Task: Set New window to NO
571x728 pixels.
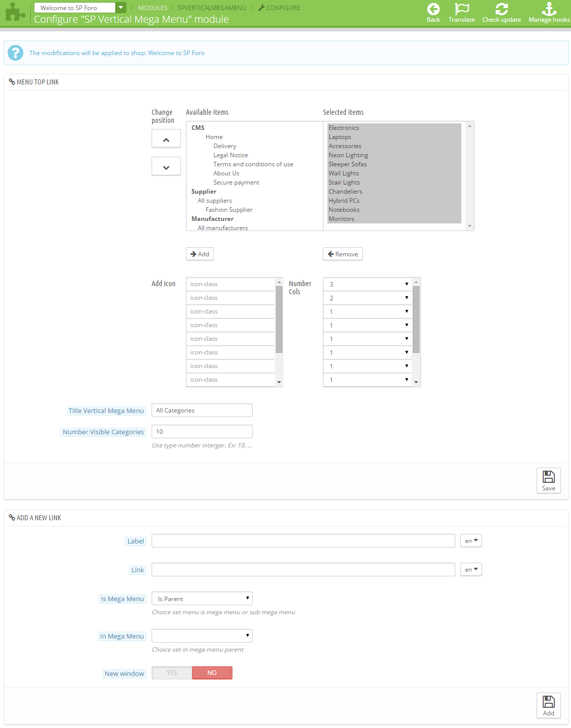Action: (x=212, y=673)
